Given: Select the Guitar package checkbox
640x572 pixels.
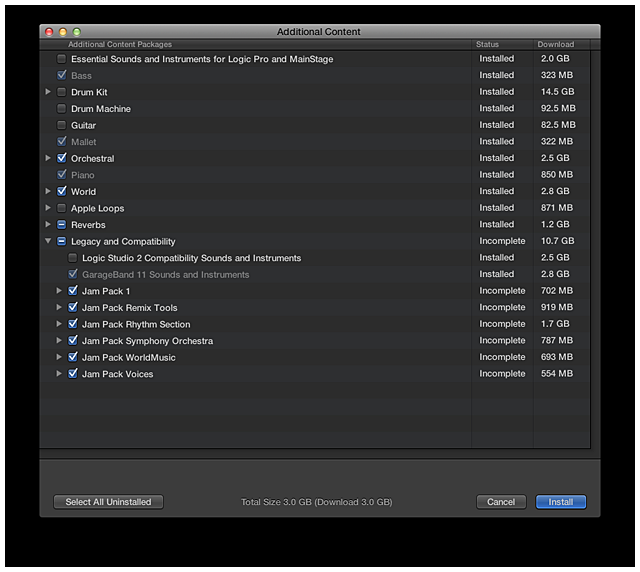Looking at the screenshot, I should click(x=61, y=125).
